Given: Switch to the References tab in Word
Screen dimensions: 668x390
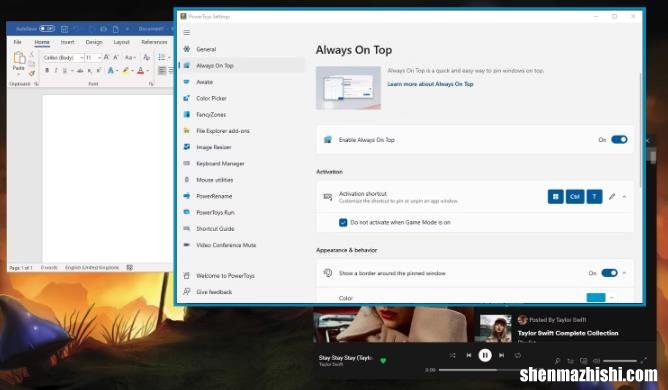Looking at the screenshot, I should [154, 42].
